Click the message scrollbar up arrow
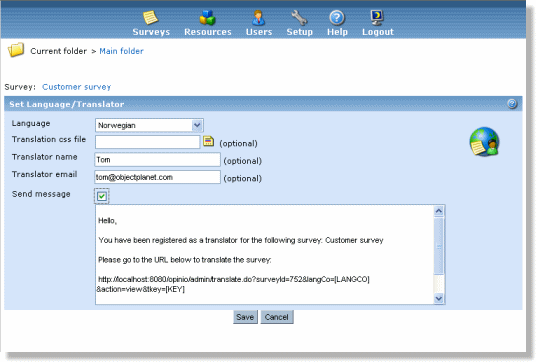Screen dimensions: 536x362 pyautogui.click(x=439, y=211)
